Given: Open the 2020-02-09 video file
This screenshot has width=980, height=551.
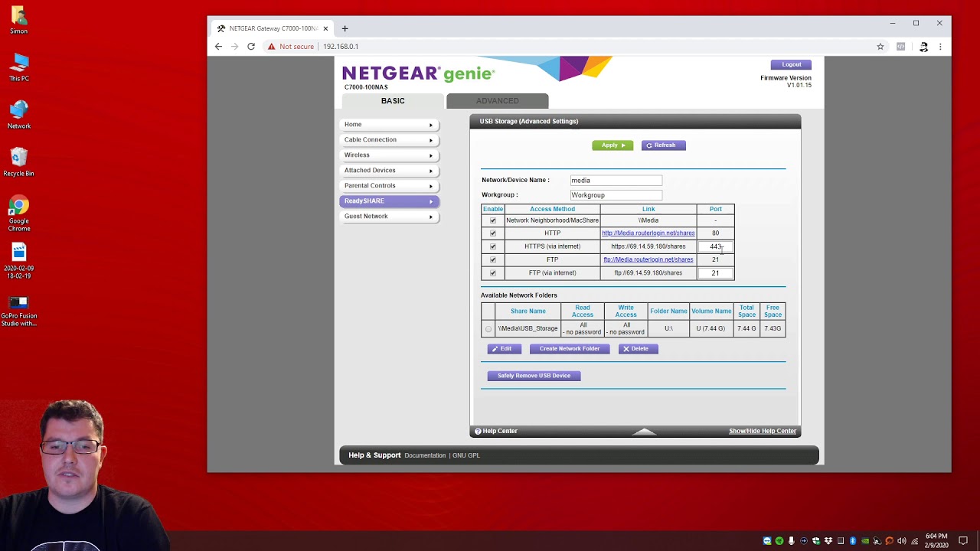Looking at the screenshot, I should click(x=19, y=261).
